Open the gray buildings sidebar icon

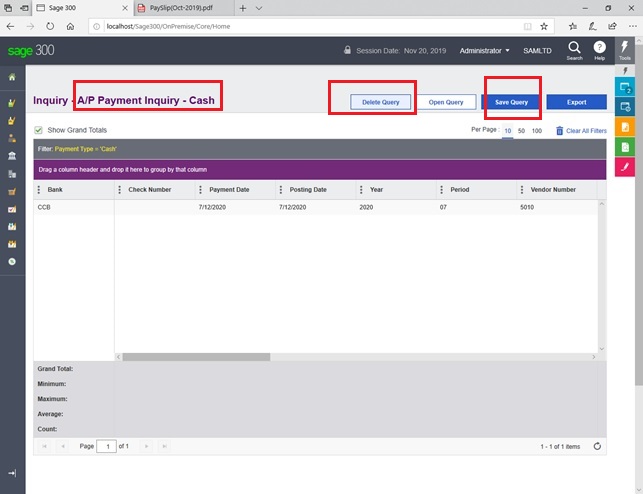click(12, 174)
